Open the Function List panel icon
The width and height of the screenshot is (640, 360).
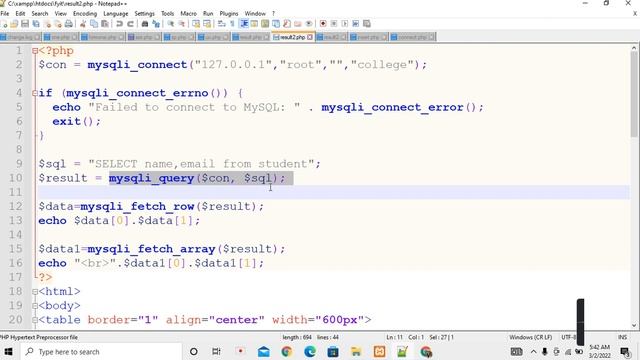287,24
